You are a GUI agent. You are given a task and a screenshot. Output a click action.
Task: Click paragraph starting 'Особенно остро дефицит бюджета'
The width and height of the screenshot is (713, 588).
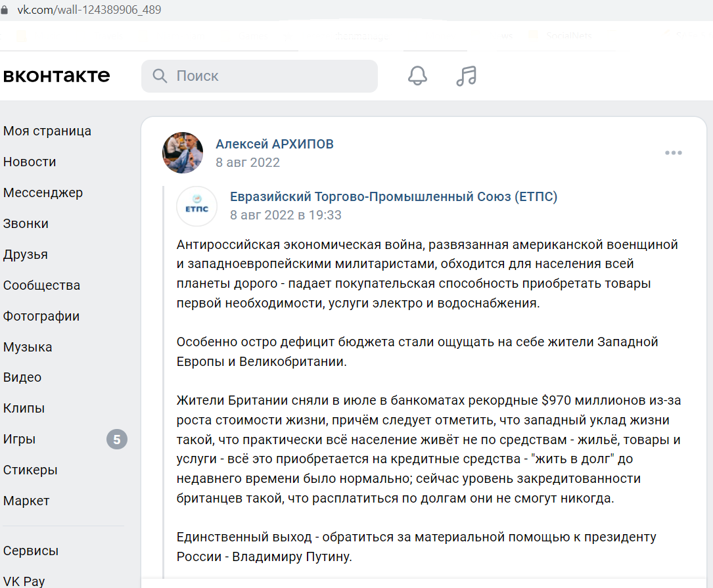(x=417, y=351)
